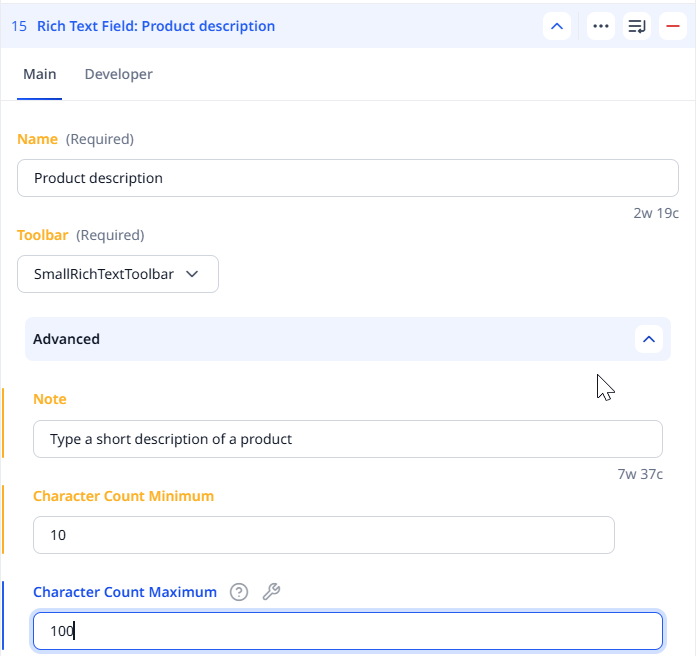
Task: Remove field with the red minus icon
Action: click(x=673, y=26)
